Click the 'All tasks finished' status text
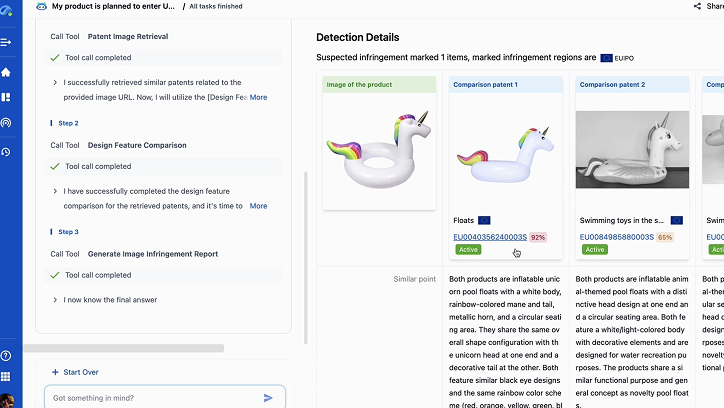 point(216,6)
